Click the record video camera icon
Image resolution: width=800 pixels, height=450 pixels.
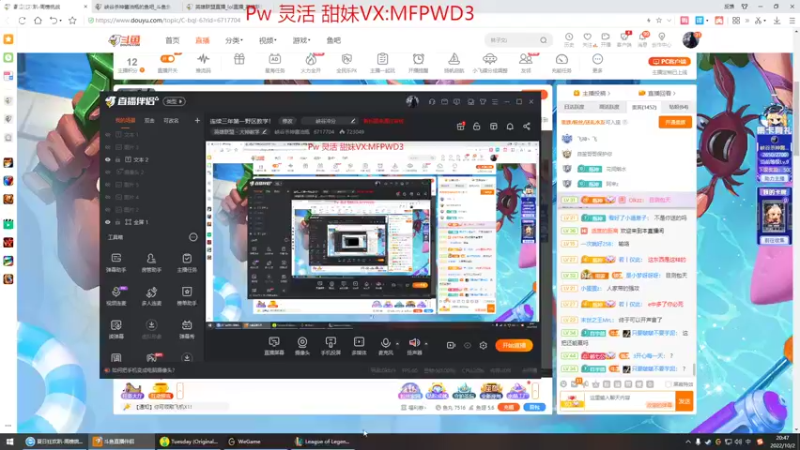click(451, 345)
